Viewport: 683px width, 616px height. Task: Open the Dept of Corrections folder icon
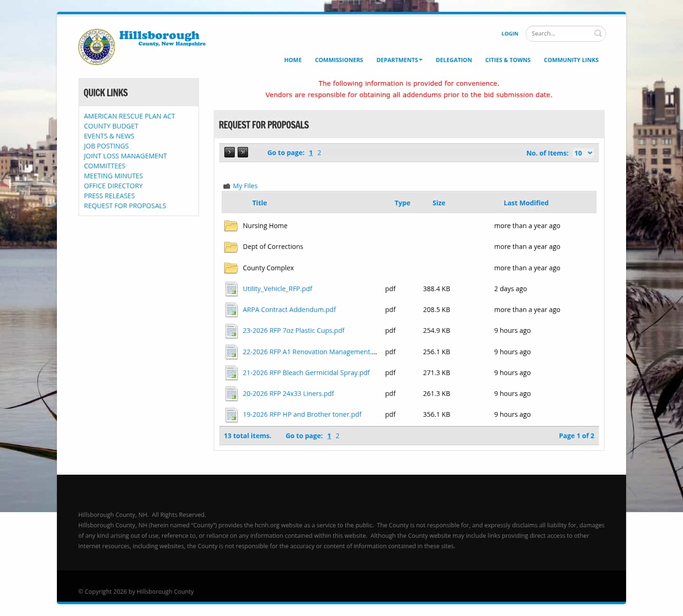click(x=231, y=247)
